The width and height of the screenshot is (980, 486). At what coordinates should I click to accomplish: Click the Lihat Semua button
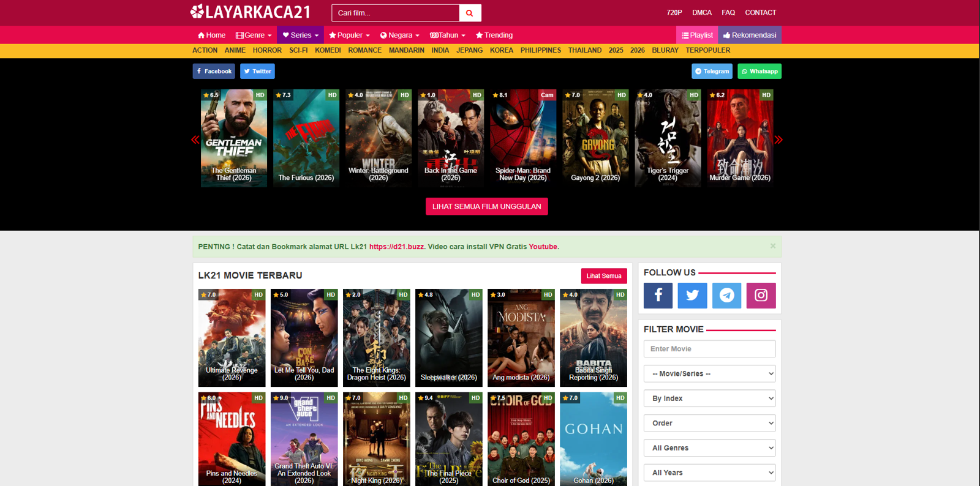604,276
